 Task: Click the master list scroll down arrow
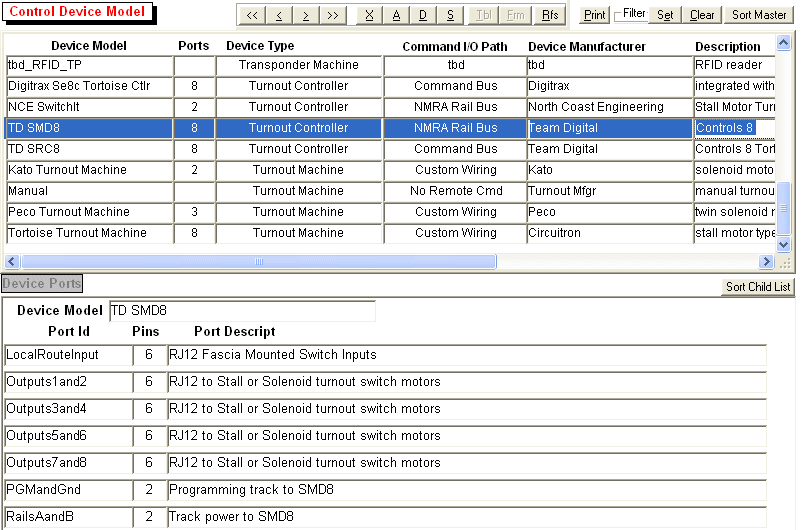pos(784,245)
